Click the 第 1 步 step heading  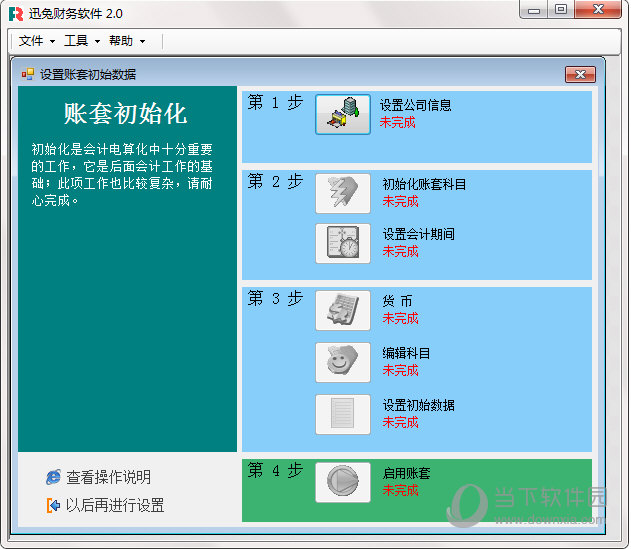[275, 103]
